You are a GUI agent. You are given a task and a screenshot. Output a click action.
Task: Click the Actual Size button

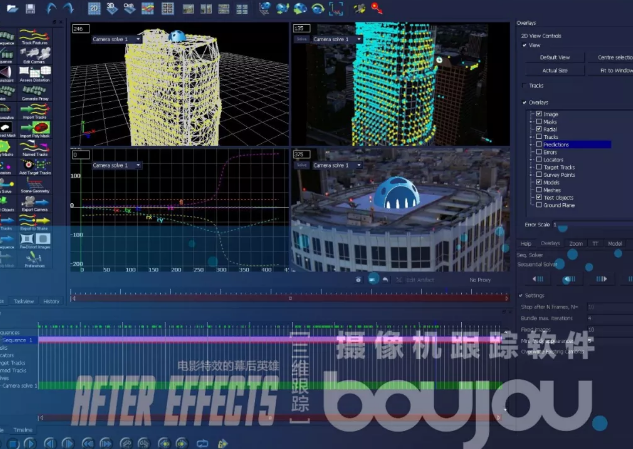coord(555,70)
